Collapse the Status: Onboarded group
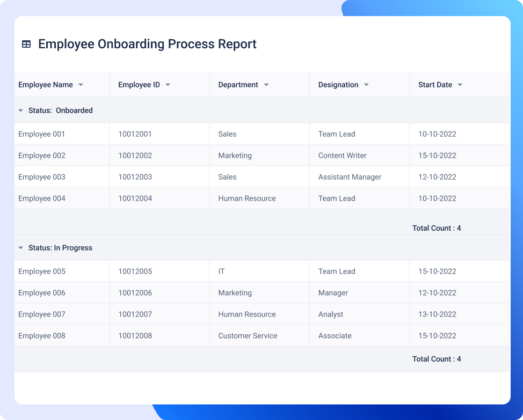The height and width of the screenshot is (420, 523). (x=21, y=110)
